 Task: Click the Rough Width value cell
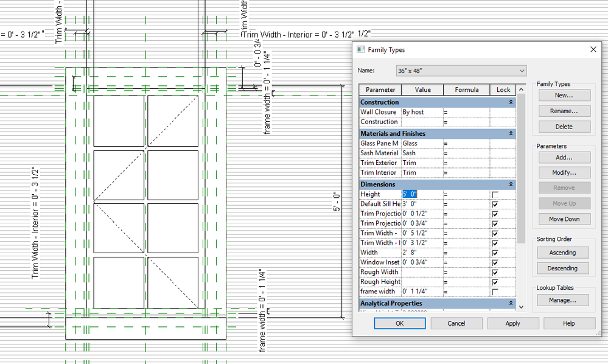coord(422,272)
